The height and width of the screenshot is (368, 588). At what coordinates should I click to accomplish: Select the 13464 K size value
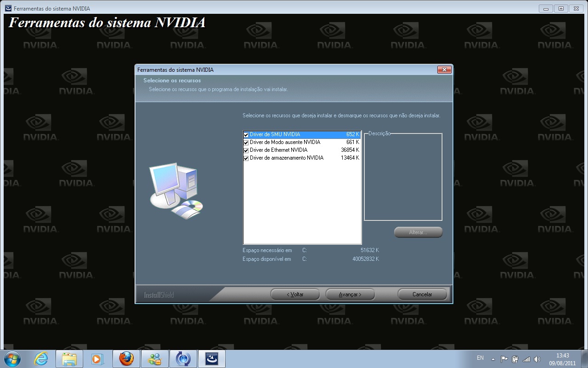pyautogui.click(x=350, y=158)
